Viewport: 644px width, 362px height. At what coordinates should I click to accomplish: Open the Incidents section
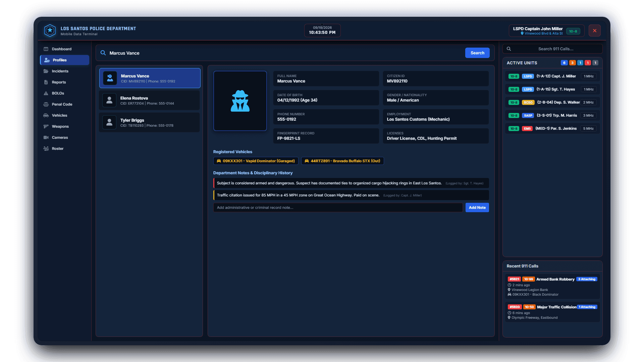pos(64,71)
